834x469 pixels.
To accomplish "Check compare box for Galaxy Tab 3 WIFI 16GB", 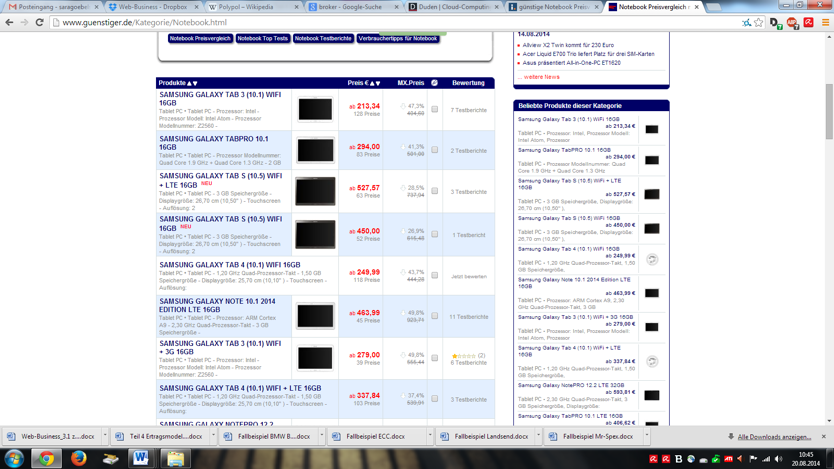I will point(435,109).
